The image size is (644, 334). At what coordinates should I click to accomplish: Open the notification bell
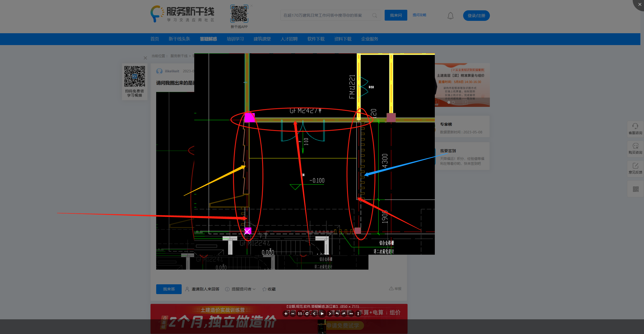point(450,16)
